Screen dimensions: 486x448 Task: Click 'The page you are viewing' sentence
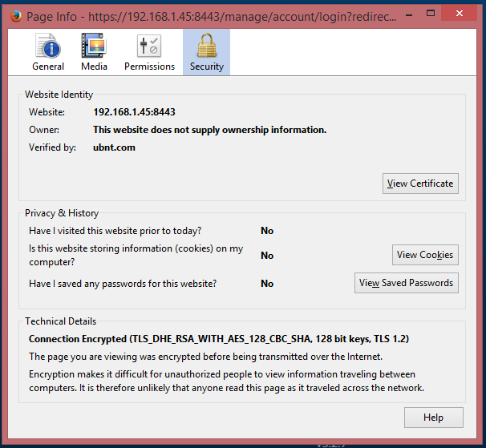(x=206, y=357)
